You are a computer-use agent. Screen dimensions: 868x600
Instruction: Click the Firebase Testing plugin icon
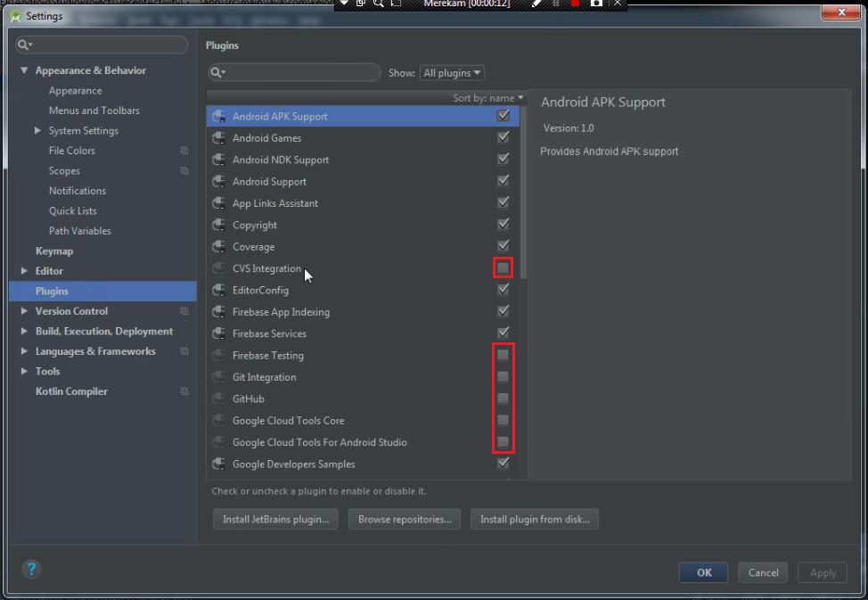(x=218, y=355)
